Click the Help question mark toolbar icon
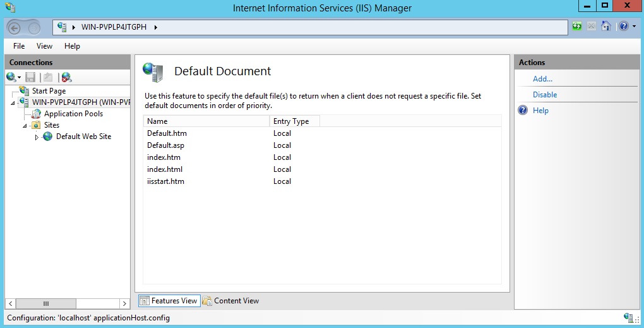Screen dimensions: 644x328 pos(623,27)
